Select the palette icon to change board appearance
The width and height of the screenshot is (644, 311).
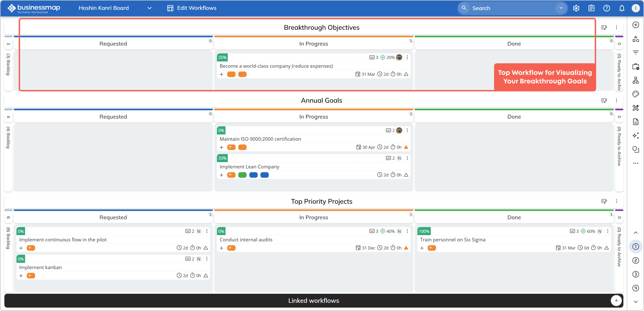[636, 94]
